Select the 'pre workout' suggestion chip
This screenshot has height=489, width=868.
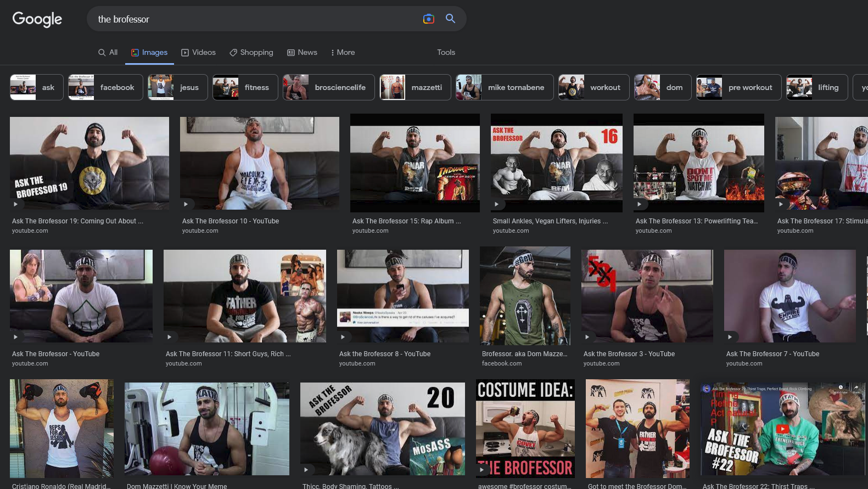[x=739, y=87]
